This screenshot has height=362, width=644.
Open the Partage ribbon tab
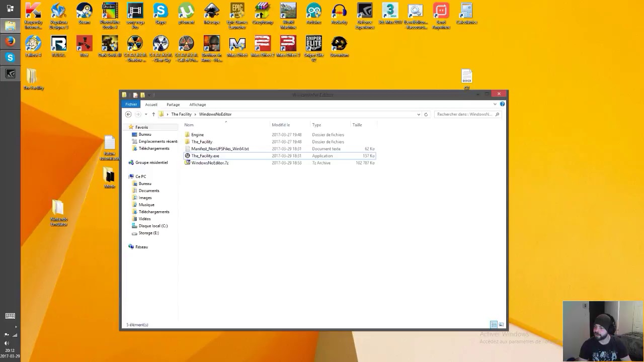[x=173, y=105]
